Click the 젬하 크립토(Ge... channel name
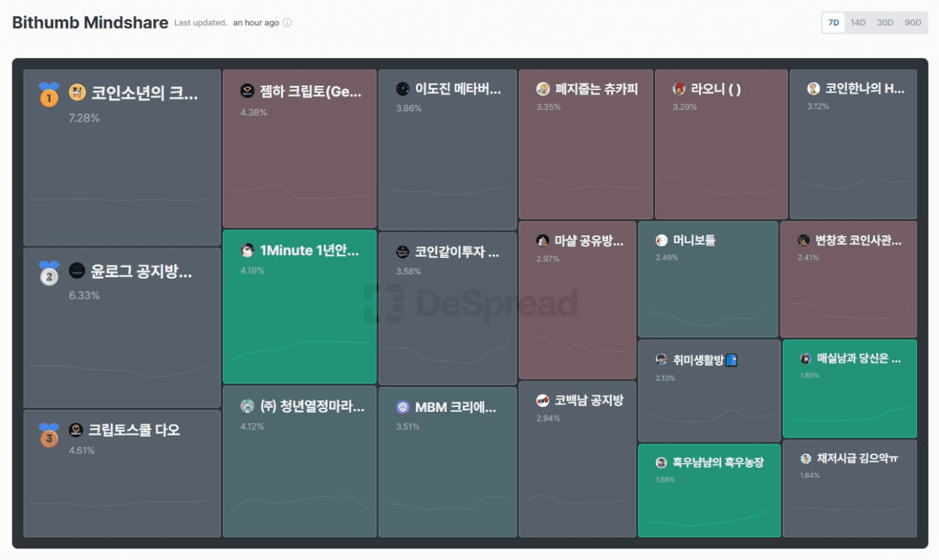This screenshot has height=560, width=939. click(x=311, y=91)
